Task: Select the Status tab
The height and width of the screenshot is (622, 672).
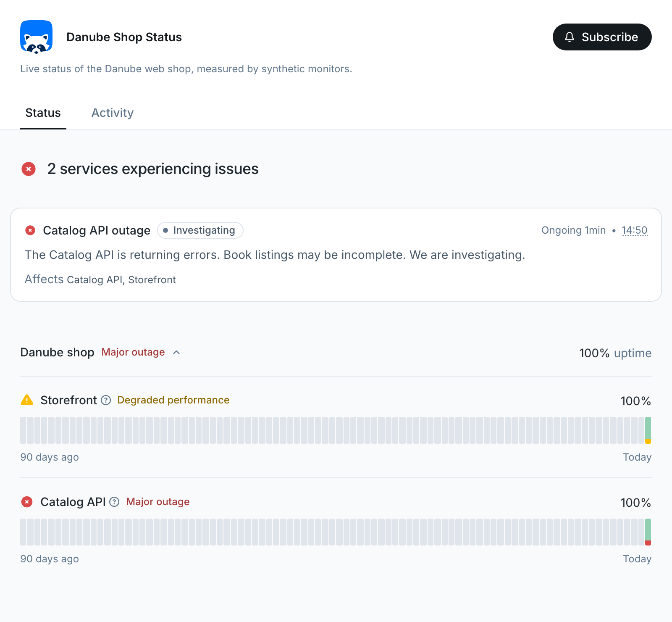Action: click(43, 113)
